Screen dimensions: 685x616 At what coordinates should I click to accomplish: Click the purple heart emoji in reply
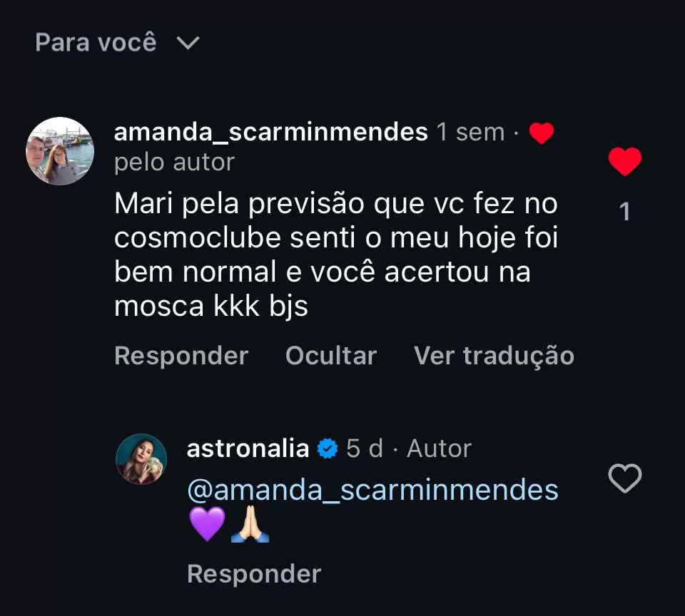207,524
